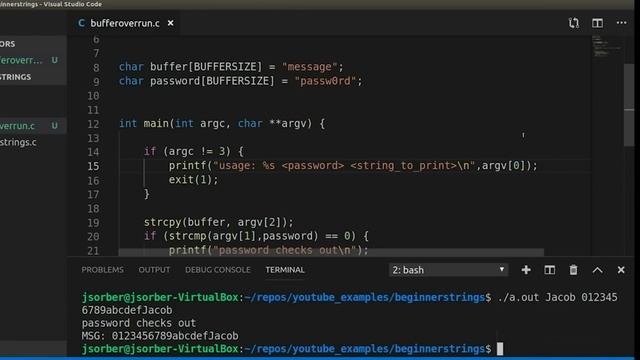Open the '2: bash' terminal dropdown
Image resolution: width=640 pixels, height=360 pixels.
pos(448,270)
